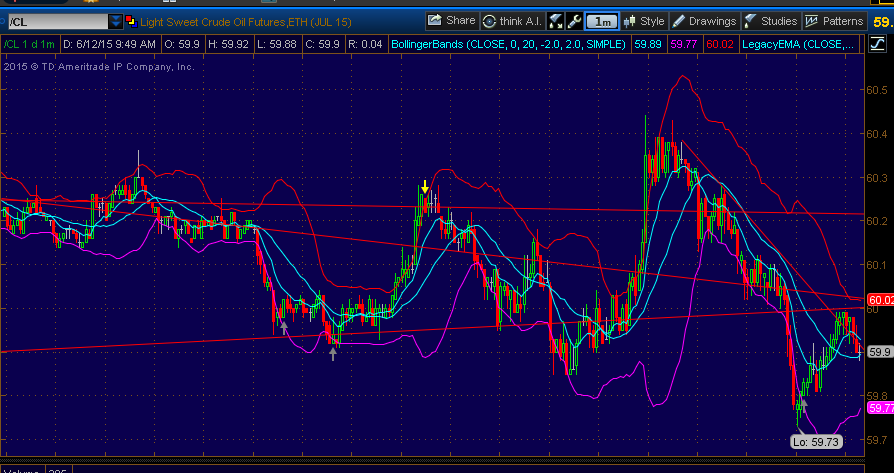
Task: Open chart settings wrench icon
Action: tap(574, 22)
